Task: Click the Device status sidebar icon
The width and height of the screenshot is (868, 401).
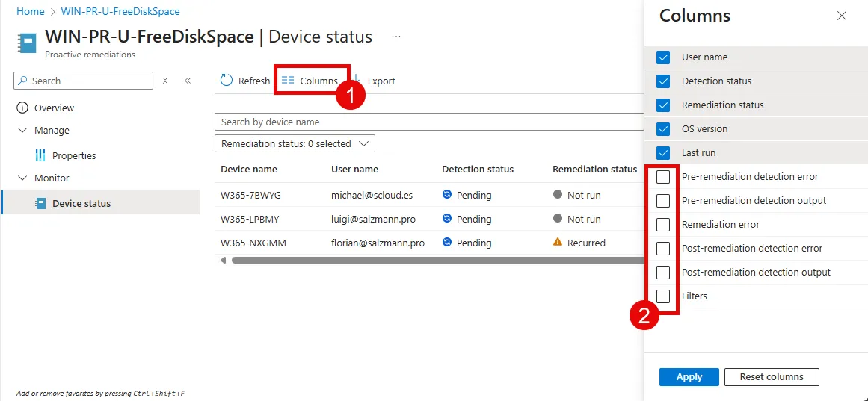Action: tap(40, 203)
